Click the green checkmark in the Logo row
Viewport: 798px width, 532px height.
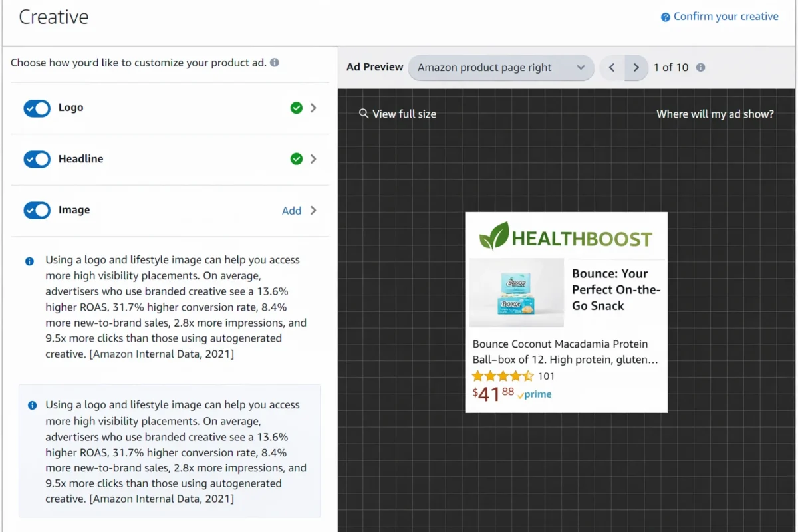297,108
